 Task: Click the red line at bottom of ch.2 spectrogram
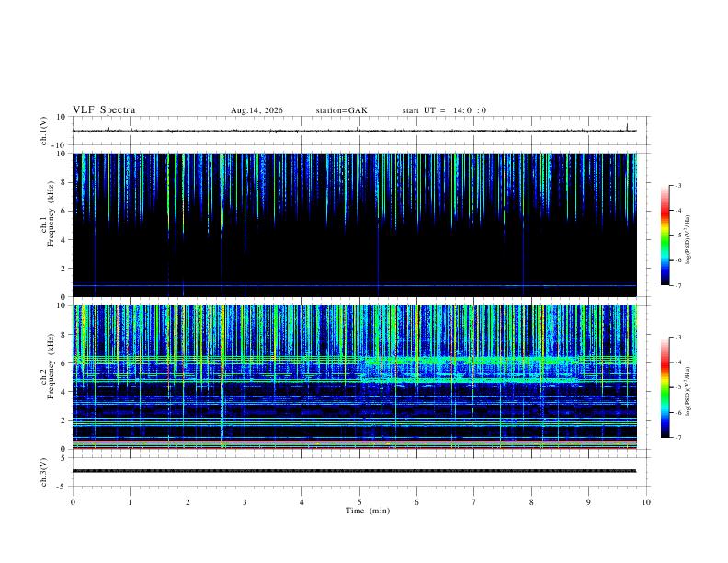click(354, 448)
